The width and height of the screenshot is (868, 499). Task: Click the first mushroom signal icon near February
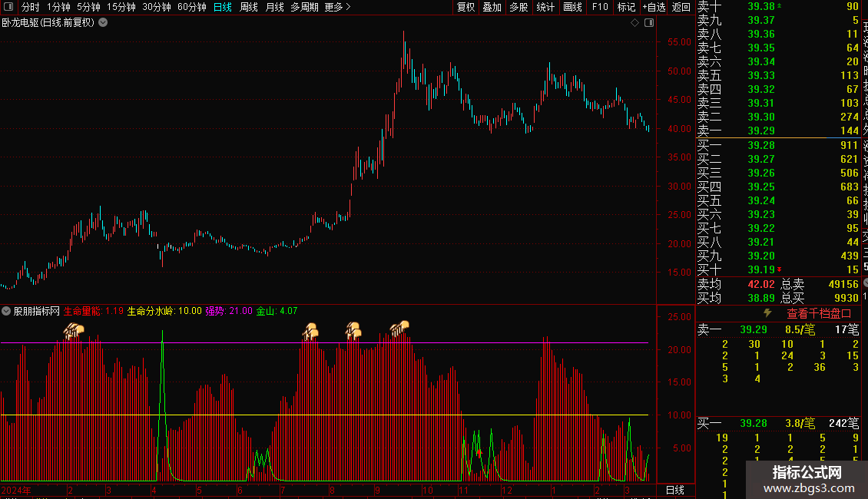[73, 331]
